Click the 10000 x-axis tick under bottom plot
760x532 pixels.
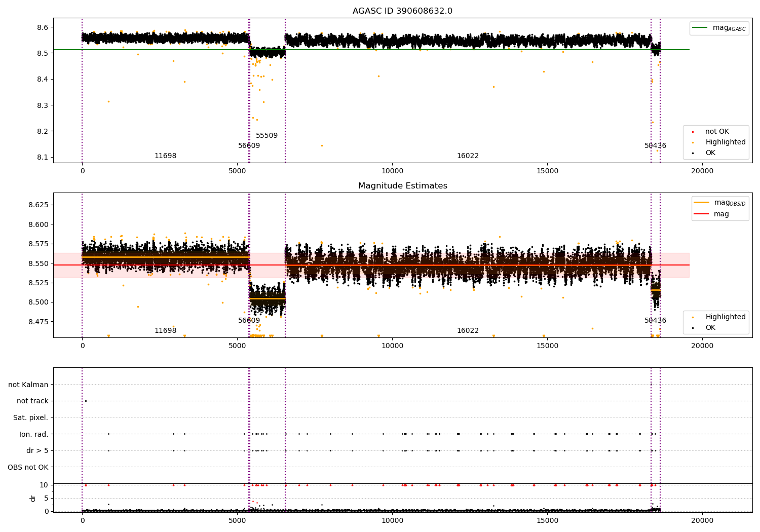pos(392,520)
